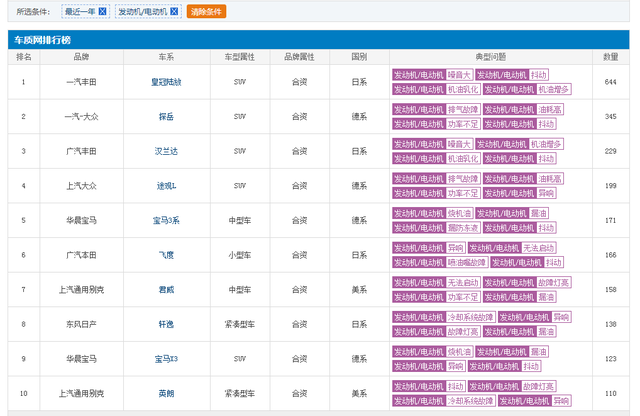The image size is (640, 416).
Task: Open the 英朗 car series link
Action: pyautogui.click(x=166, y=393)
